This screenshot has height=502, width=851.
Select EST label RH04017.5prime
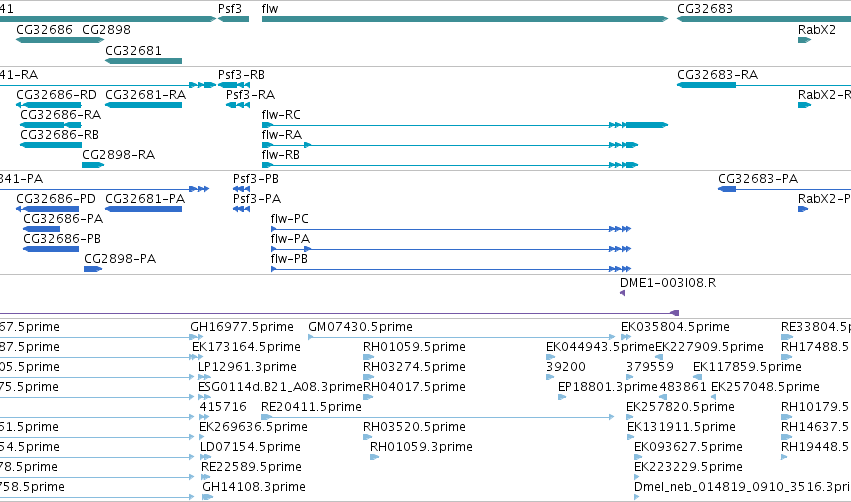click(x=414, y=387)
